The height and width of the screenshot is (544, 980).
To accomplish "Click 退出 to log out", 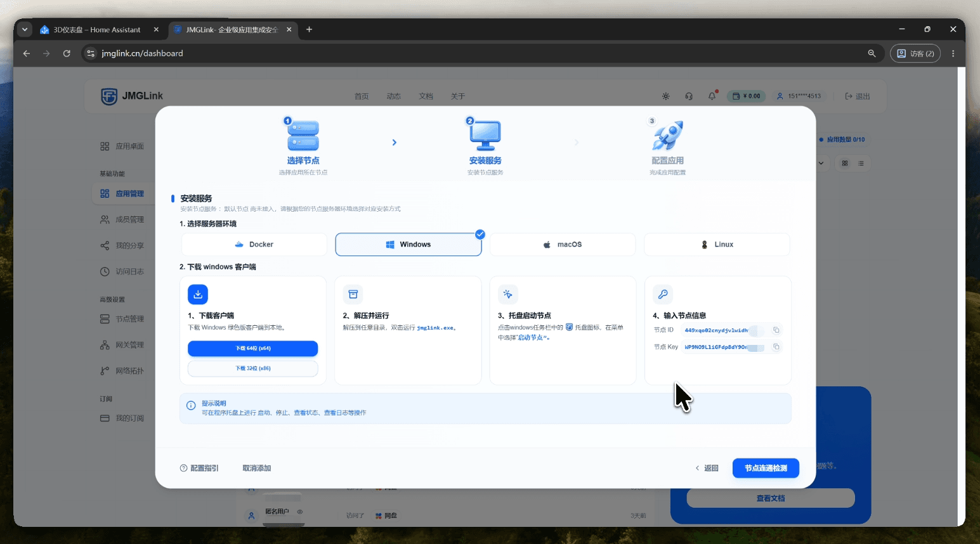I will [858, 96].
